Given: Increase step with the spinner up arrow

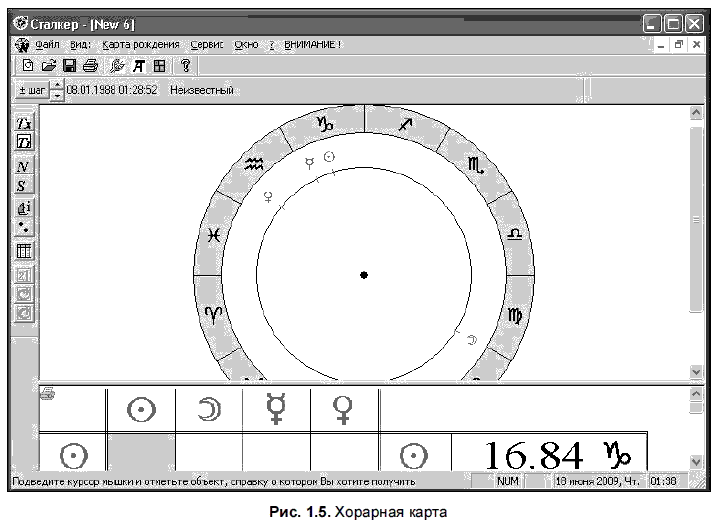Looking at the screenshot, I should tap(57, 86).
